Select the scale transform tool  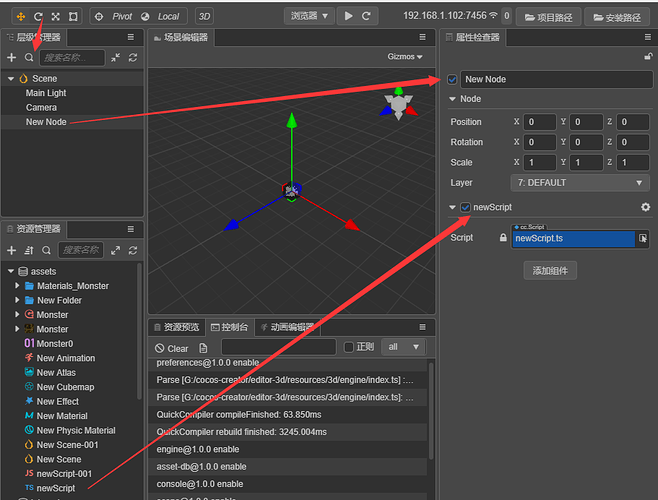(55, 16)
